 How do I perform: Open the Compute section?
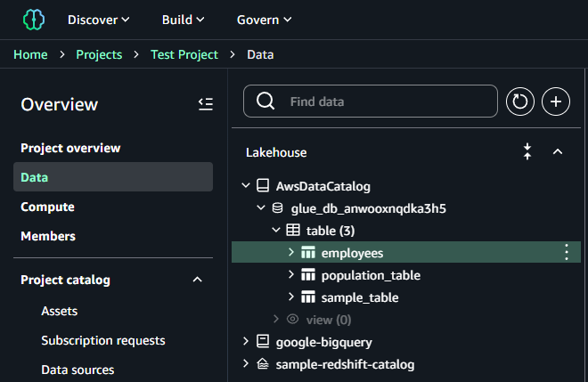pos(47,207)
